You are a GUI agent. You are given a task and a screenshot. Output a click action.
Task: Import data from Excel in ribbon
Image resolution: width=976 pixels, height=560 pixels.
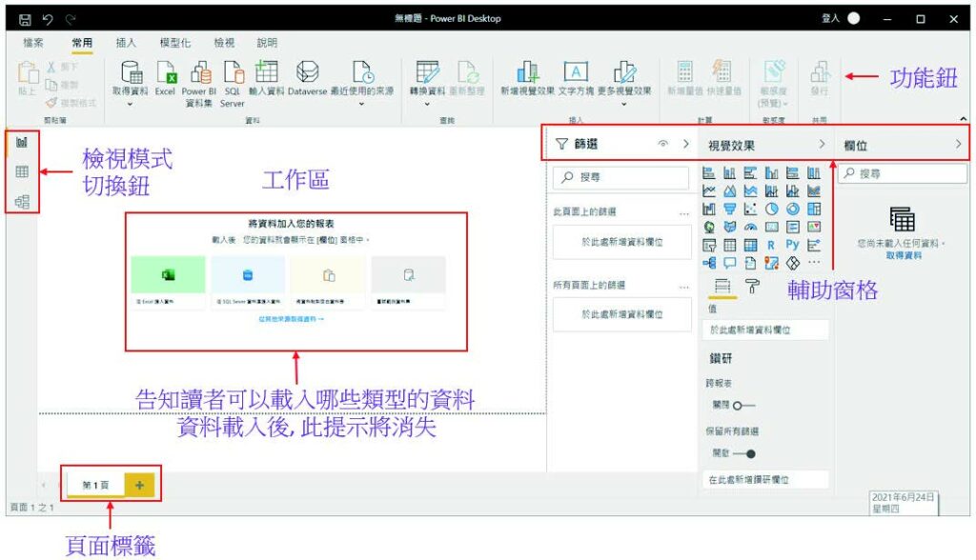pyautogui.click(x=166, y=78)
